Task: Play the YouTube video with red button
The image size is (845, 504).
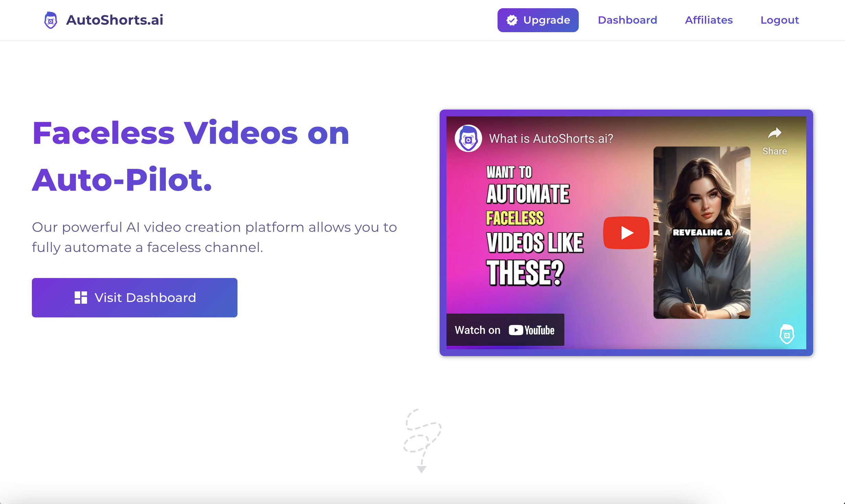Action: tap(626, 233)
